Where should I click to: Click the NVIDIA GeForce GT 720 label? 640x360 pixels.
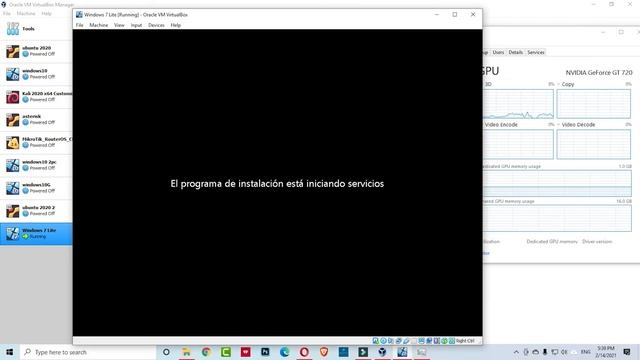[599, 73]
